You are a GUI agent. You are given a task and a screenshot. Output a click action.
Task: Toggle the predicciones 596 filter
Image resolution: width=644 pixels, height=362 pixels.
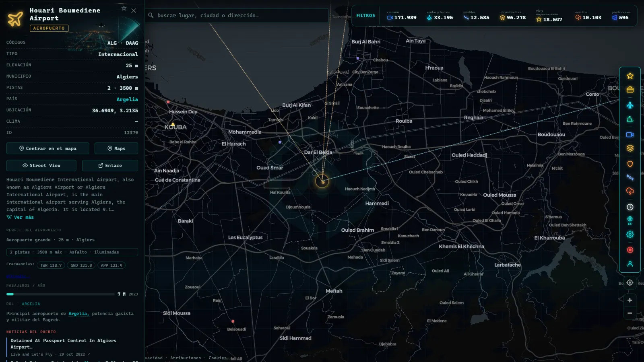(621, 16)
